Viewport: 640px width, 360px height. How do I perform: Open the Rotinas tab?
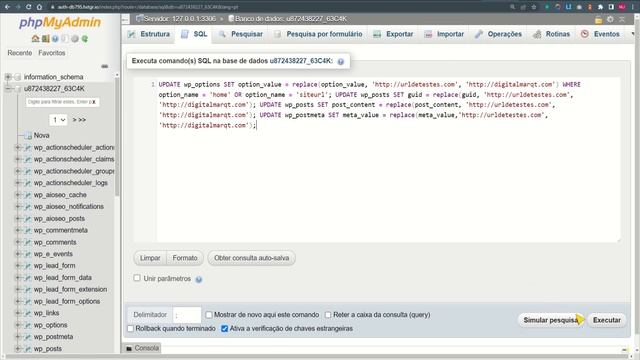coord(551,34)
